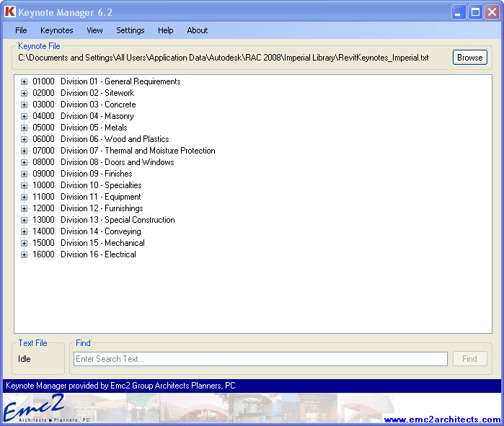Select Division 14 - Conveying row
Image resolution: width=504 pixels, height=426 pixels.
point(87,231)
